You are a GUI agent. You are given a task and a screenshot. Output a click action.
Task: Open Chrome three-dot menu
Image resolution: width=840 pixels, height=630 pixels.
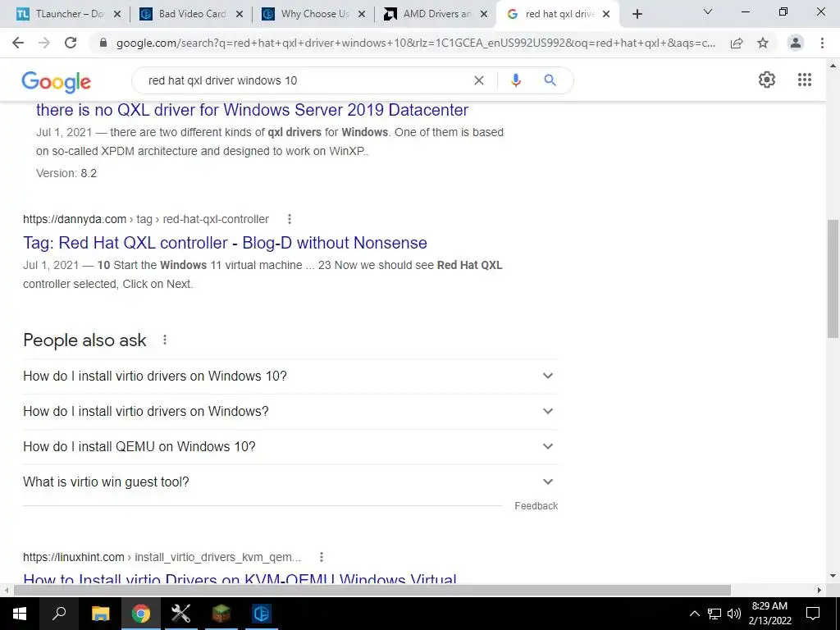[822, 43]
